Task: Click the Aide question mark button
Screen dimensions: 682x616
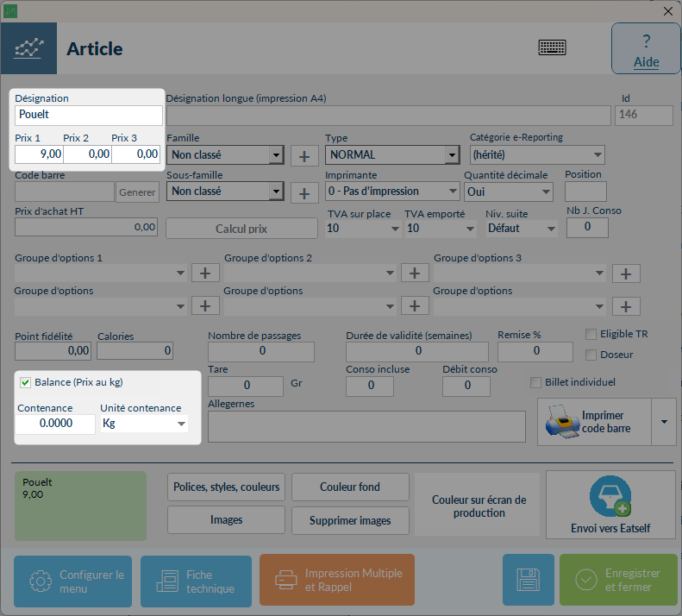Action: point(646,48)
